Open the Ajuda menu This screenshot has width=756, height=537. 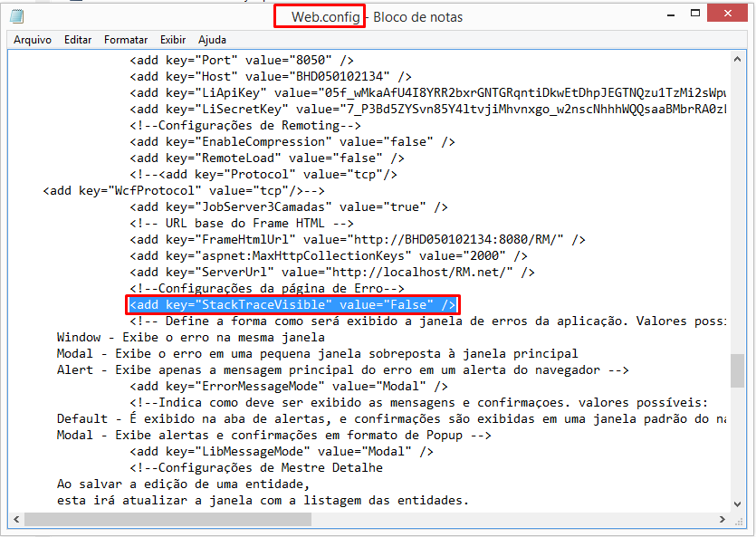click(x=212, y=40)
